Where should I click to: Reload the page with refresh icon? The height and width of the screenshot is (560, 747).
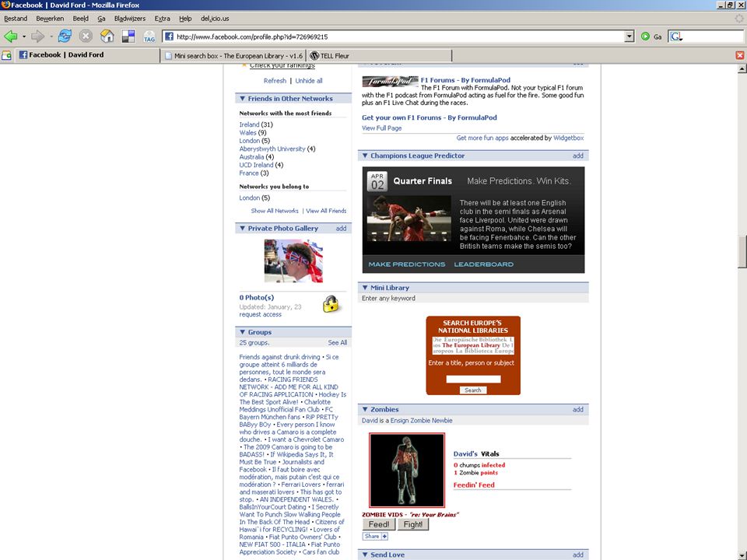pyautogui.click(x=65, y=37)
